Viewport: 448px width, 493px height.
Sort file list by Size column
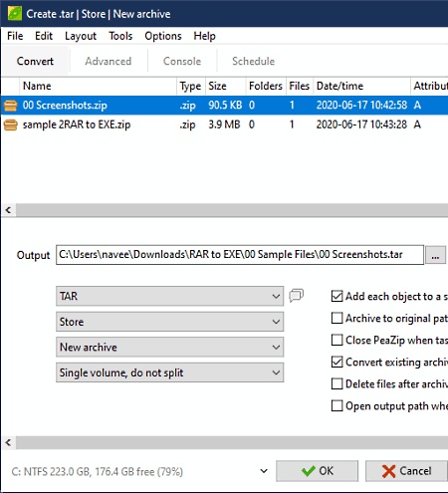pyautogui.click(x=226, y=86)
